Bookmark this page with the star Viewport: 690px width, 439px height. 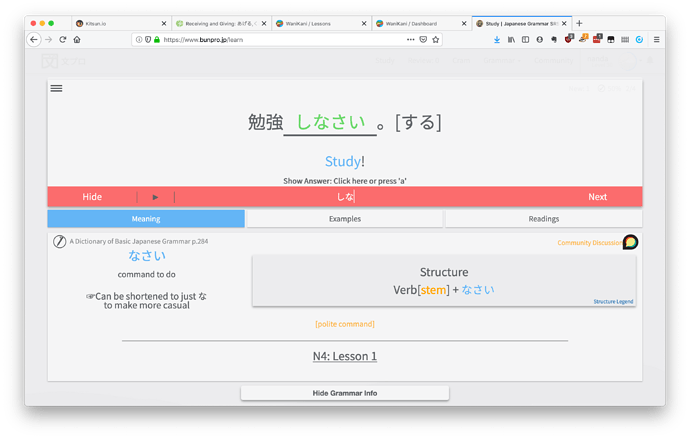(x=436, y=40)
